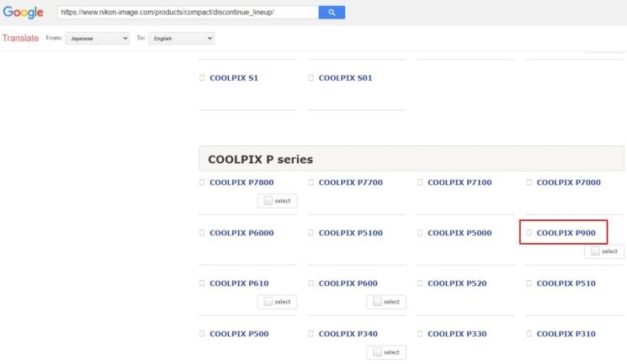Click the small icon beside COOLPIX P330

click(x=420, y=334)
